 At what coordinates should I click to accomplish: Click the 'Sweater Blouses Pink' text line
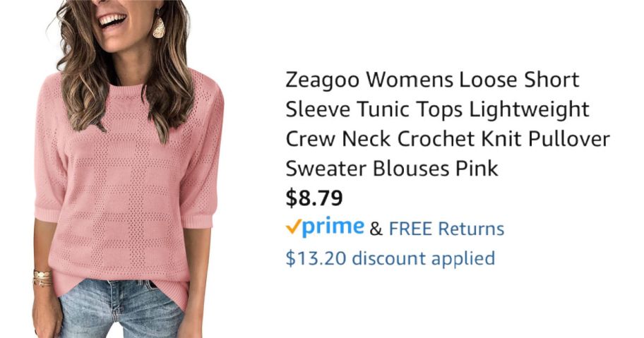[x=392, y=168]
